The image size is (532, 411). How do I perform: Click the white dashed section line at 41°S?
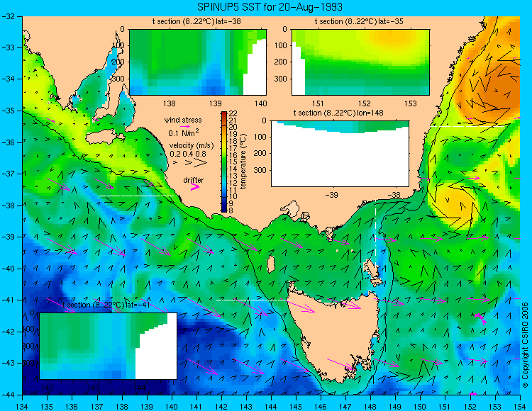point(252,300)
